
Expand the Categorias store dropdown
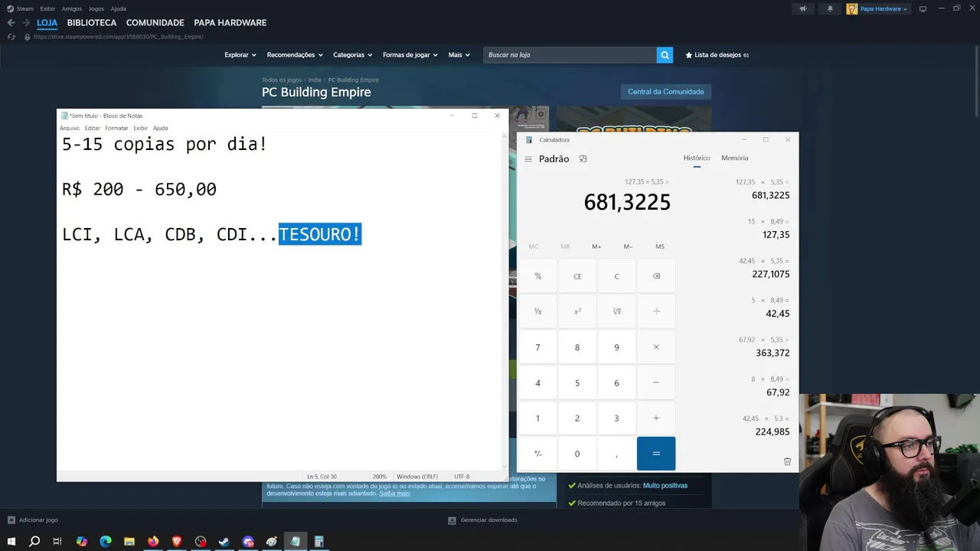[352, 55]
